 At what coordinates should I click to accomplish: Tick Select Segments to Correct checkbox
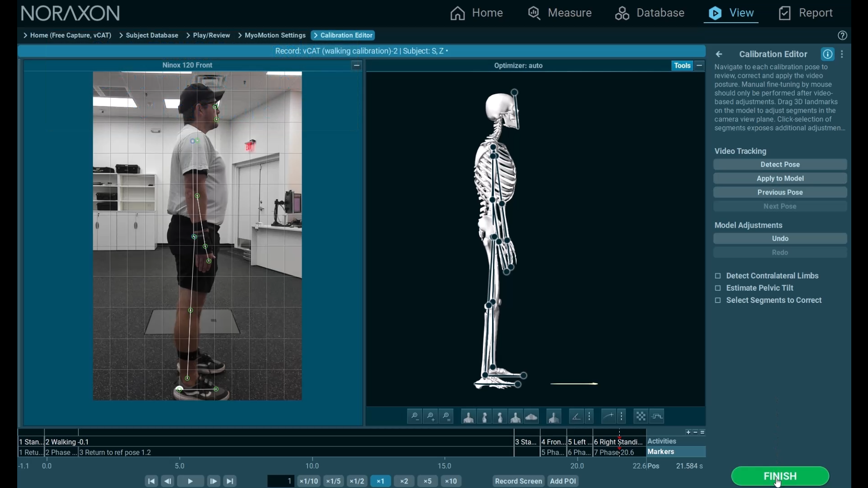click(x=718, y=301)
